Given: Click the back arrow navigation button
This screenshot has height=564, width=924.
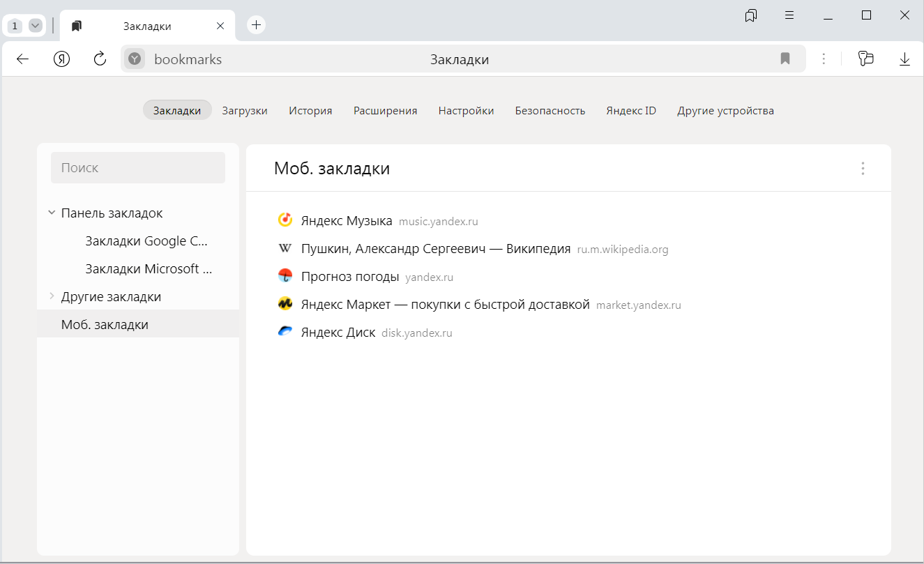Looking at the screenshot, I should click(x=23, y=59).
